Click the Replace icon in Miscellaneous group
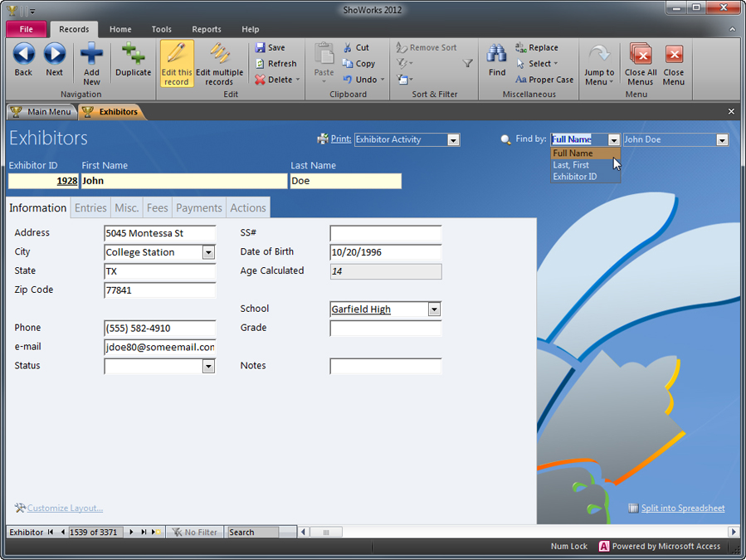 click(x=521, y=47)
